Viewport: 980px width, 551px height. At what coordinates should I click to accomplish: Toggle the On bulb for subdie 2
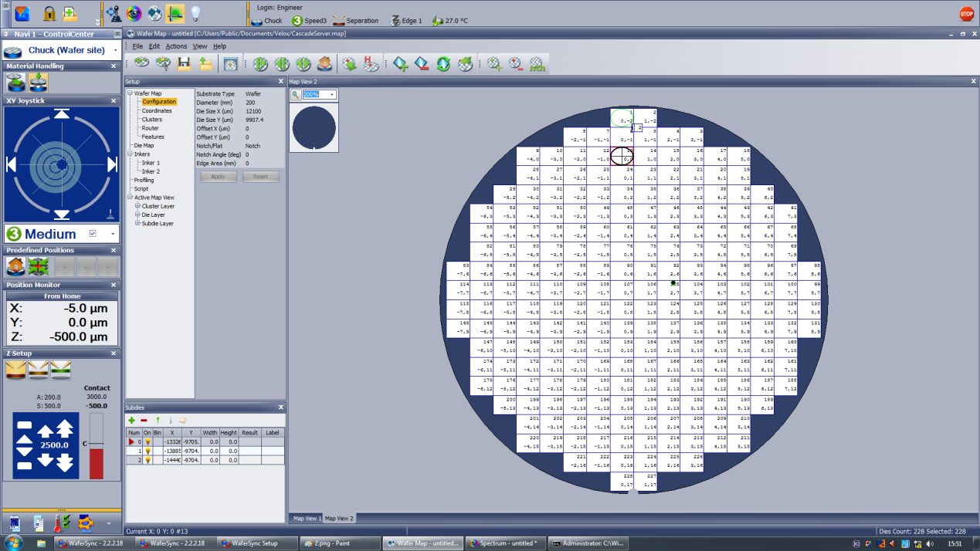coord(148,460)
